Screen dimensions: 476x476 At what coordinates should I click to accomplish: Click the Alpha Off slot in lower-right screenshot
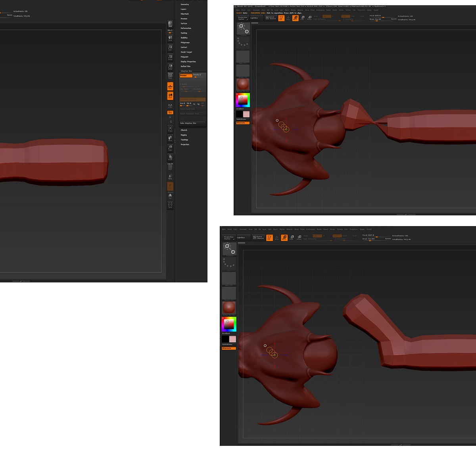[x=229, y=279]
